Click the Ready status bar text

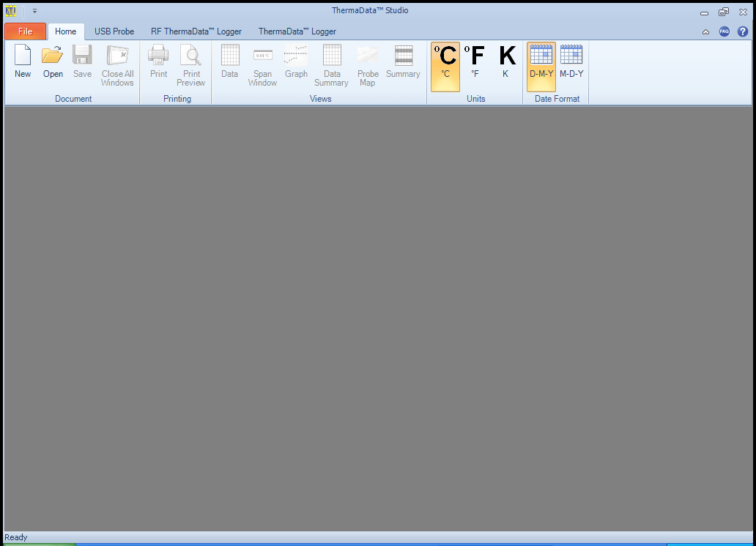[x=16, y=537]
